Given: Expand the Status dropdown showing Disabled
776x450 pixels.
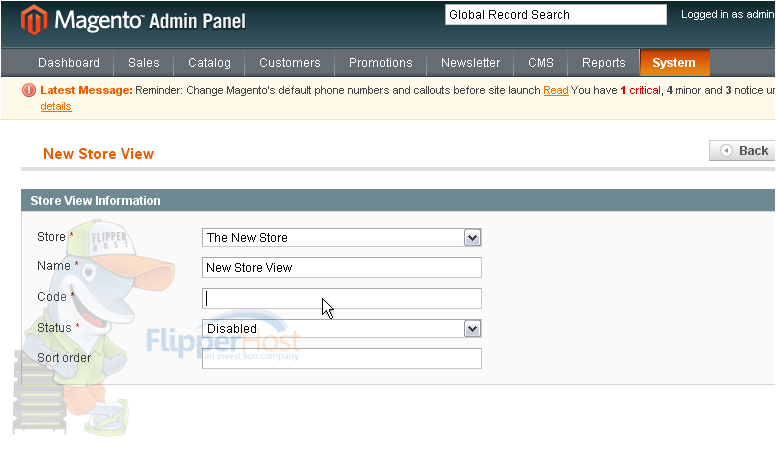Looking at the screenshot, I should [341, 329].
